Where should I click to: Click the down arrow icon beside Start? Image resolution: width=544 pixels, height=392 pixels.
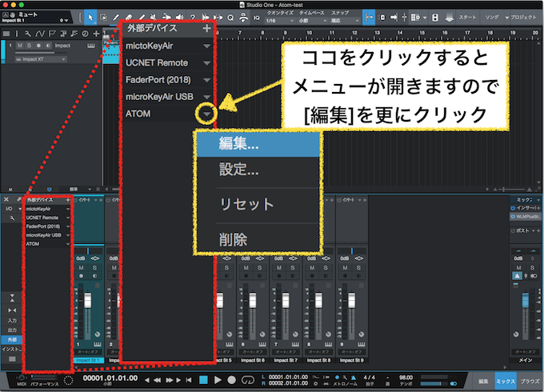[x=450, y=18]
